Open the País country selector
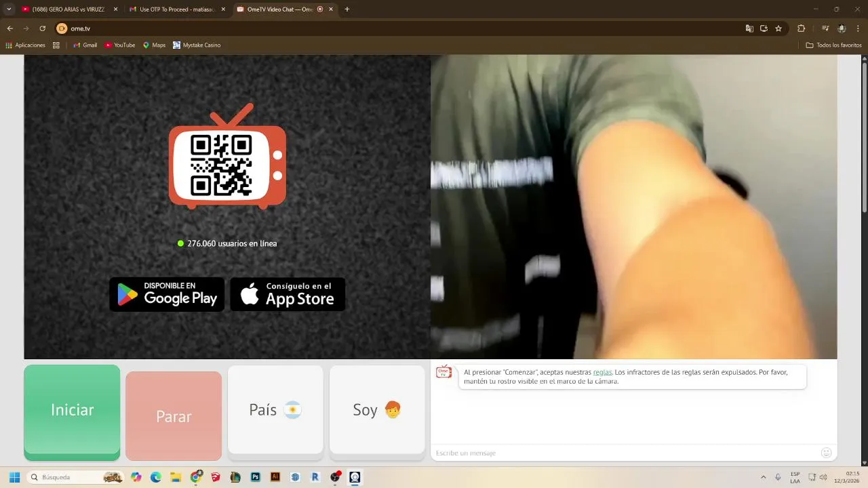The image size is (868, 488). (x=275, y=410)
